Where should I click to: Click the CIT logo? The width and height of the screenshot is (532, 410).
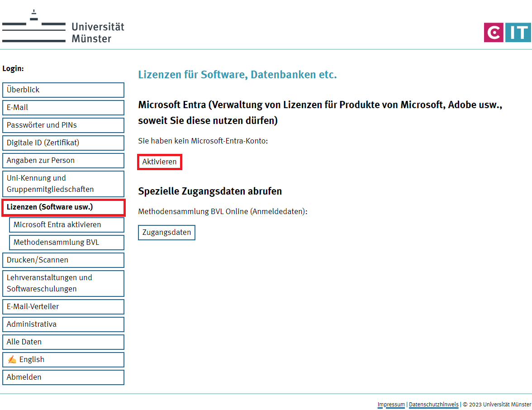[507, 33]
